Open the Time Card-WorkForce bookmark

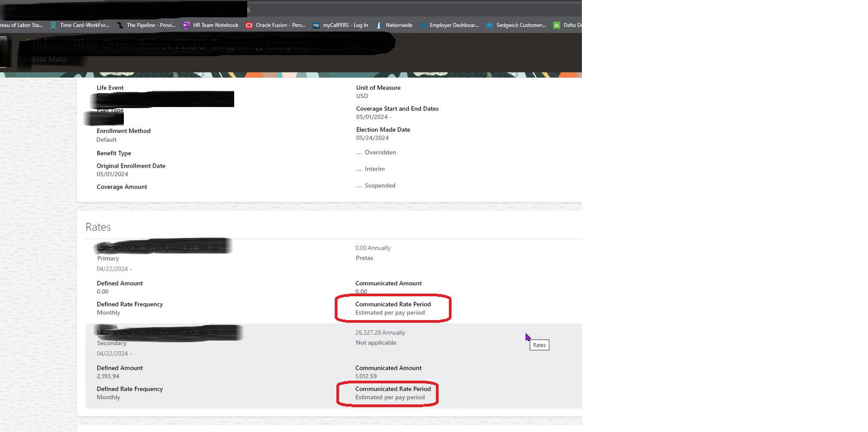[x=79, y=25]
